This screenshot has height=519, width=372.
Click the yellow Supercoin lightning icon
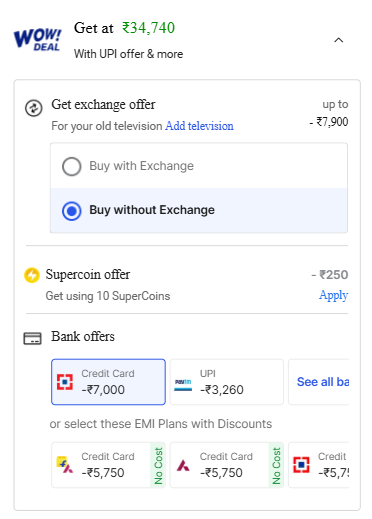pos(32,275)
